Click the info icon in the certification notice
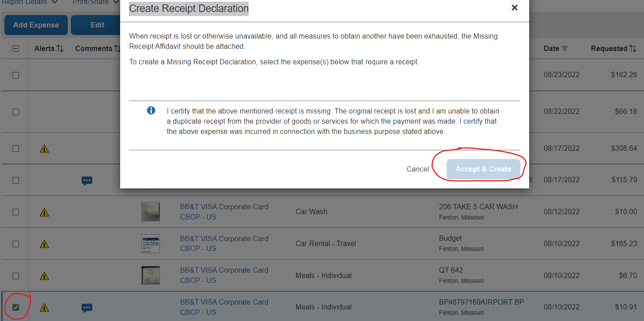Image resolution: width=644 pixels, height=321 pixels. pos(151,110)
